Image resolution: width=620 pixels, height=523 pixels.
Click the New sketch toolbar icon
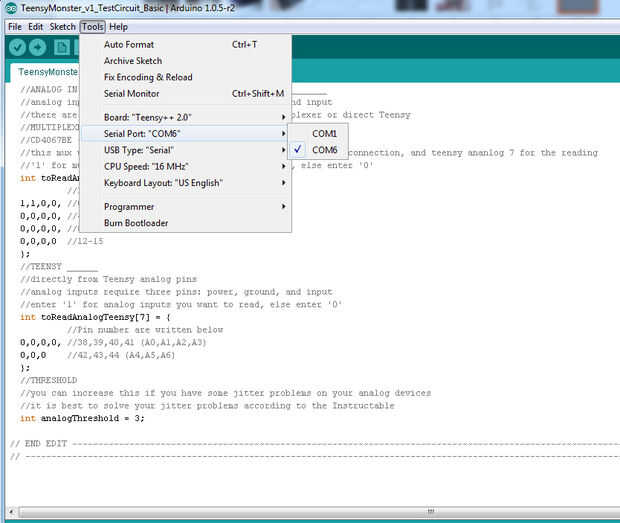click(62, 47)
